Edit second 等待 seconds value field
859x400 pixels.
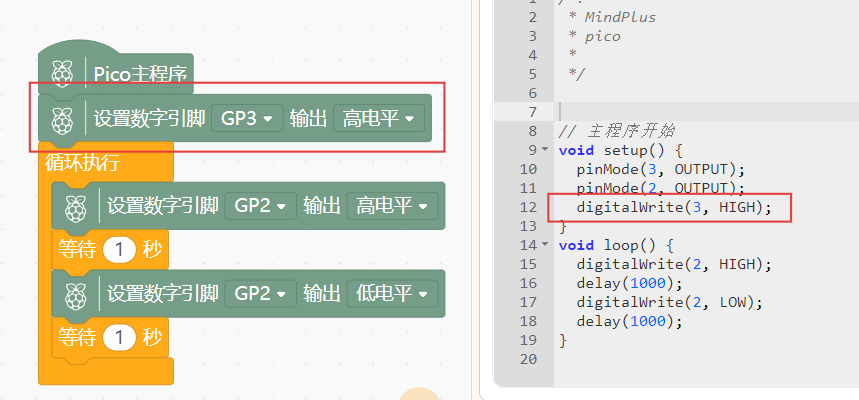(x=119, y=338)
